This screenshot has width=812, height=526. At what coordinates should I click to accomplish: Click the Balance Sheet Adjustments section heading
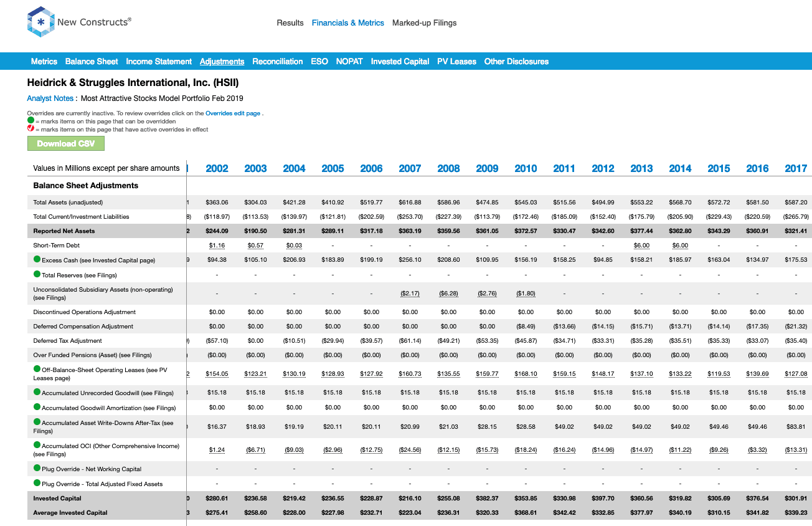(x=86, y=186)
